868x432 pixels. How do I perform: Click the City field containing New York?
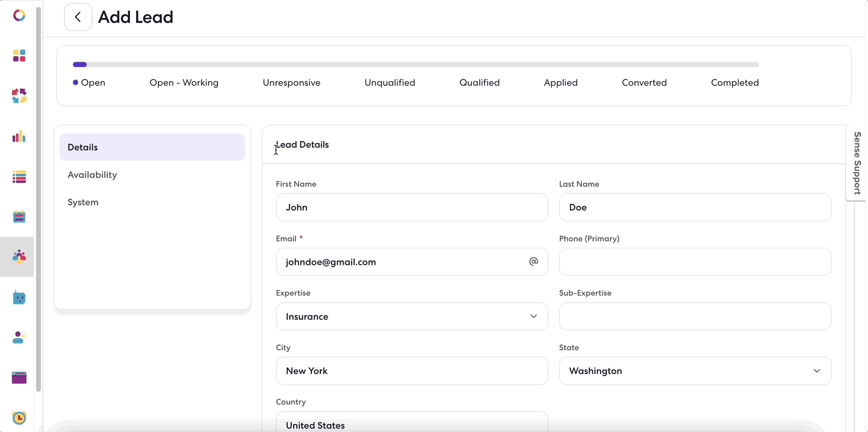[412, 371]
